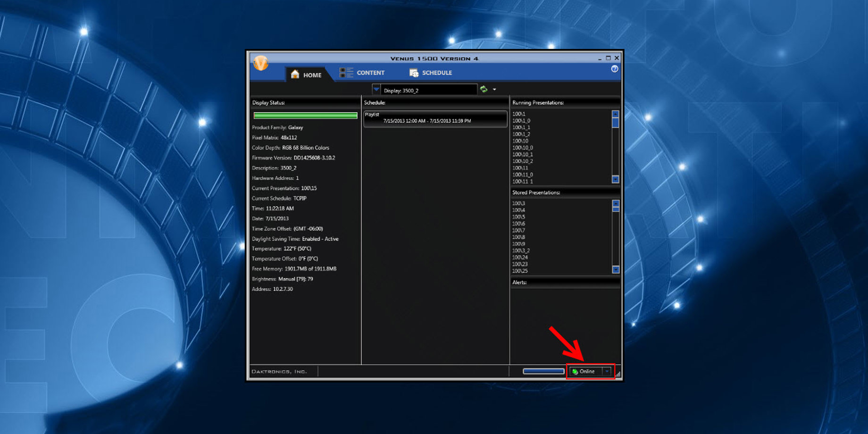
Task: Select the Playlist schedule entry
Action: click(435, 118)
